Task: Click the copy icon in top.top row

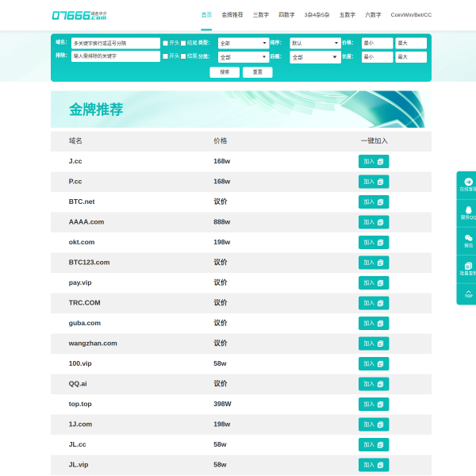Action: (x=380, y=405)
